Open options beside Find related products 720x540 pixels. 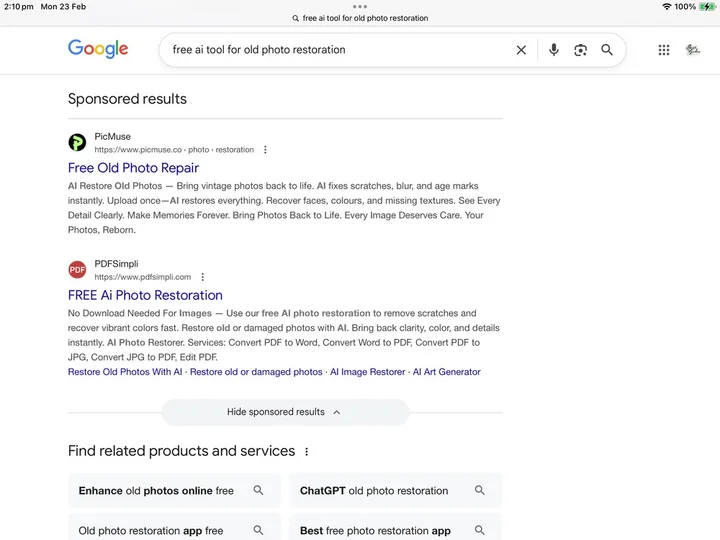pos(307,452)
